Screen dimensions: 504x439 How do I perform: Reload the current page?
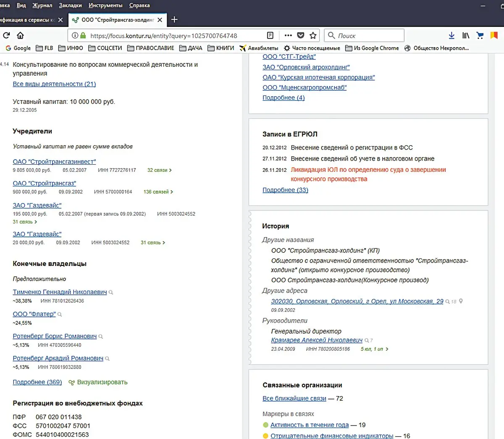[x=6, y=36]
